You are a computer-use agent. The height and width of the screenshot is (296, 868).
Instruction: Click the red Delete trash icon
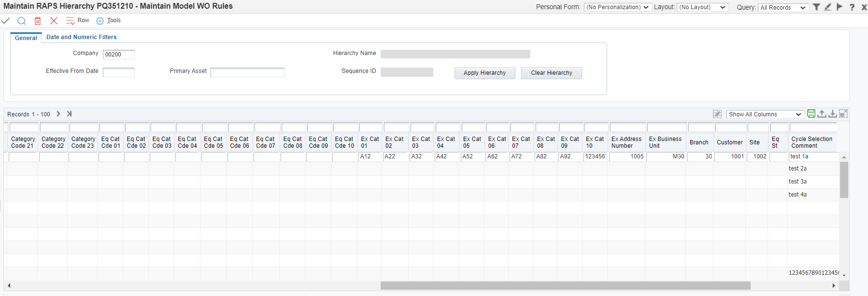38,21
